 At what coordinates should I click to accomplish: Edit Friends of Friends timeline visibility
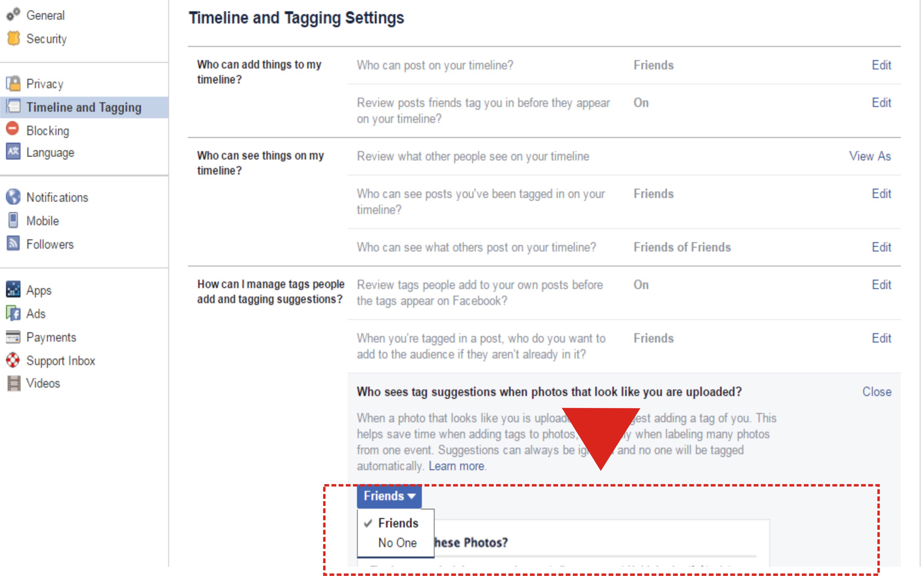click(881, 247)
